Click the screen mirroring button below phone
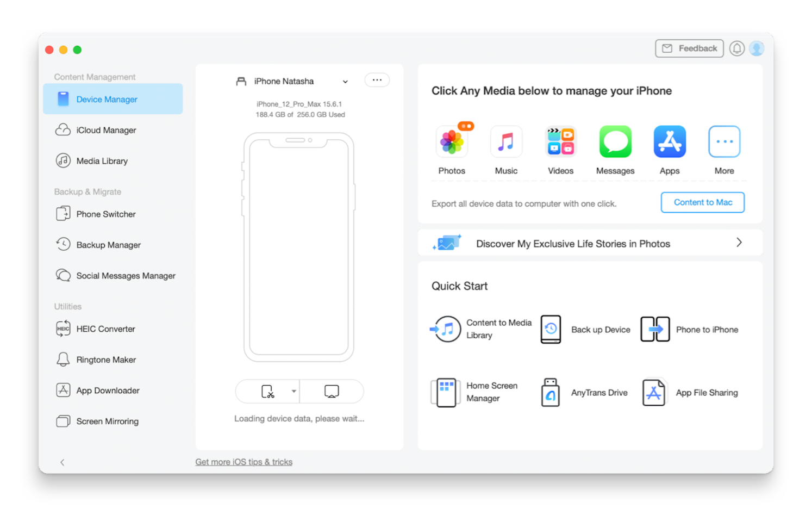Image resolution: width=812 pixels, height=520 pixels. coord(332,392)
